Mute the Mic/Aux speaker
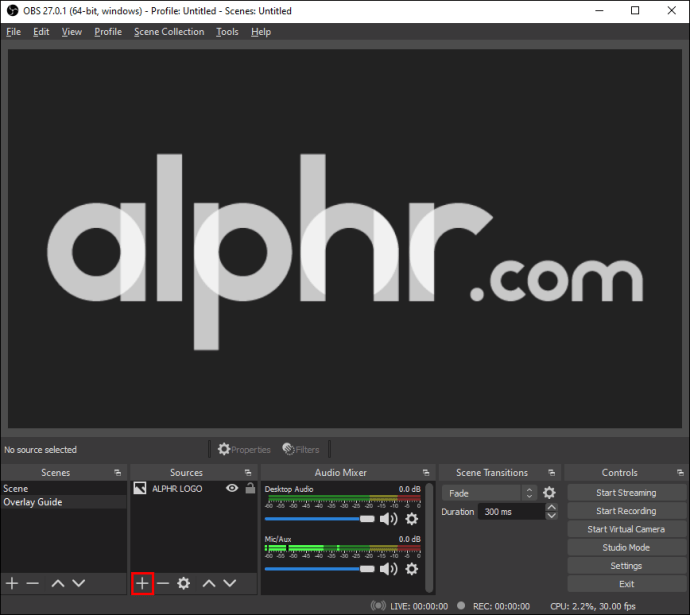This screenshot has height=615, width=690. click(389, 569)
